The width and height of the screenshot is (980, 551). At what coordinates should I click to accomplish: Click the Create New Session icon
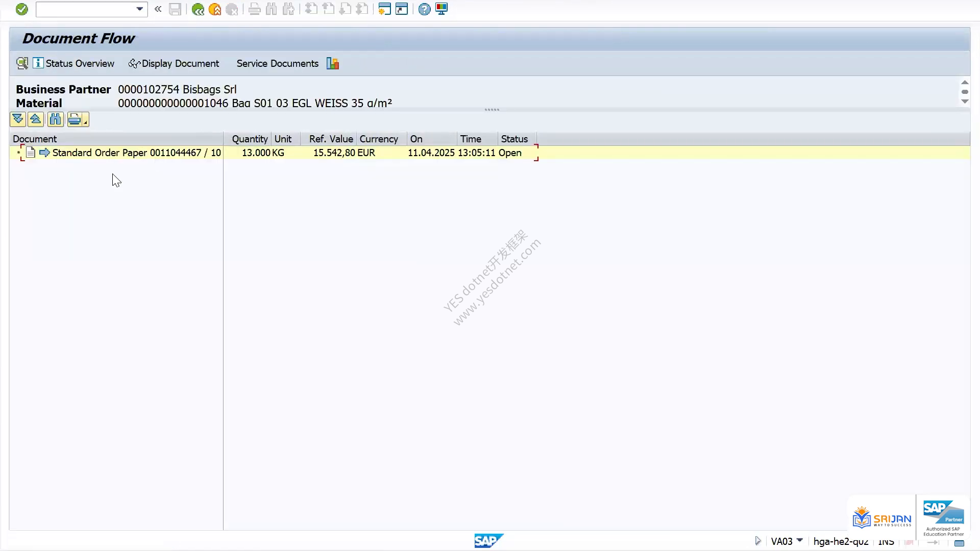[384, 9]
